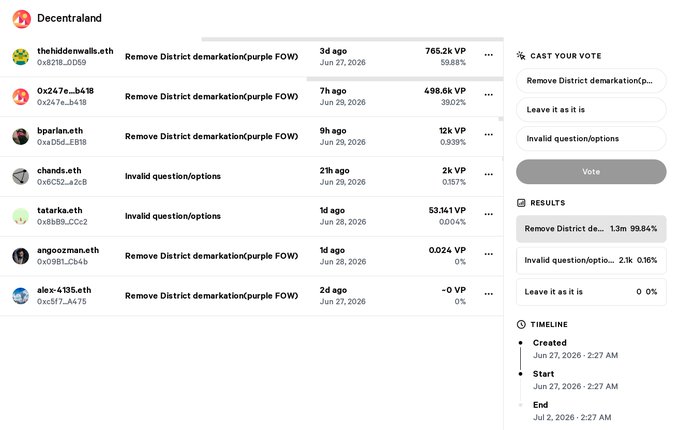Click the 2k VP value

point(454,170)
